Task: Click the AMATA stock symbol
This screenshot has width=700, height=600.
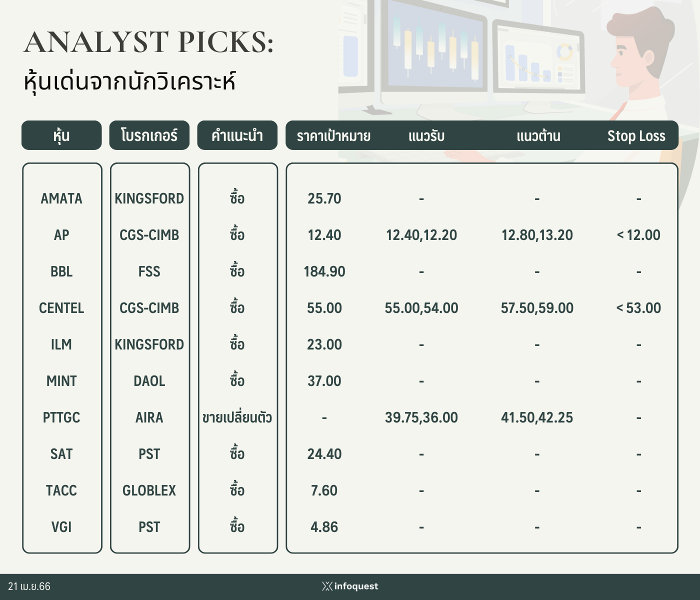Action: click(x=61, y=198)
